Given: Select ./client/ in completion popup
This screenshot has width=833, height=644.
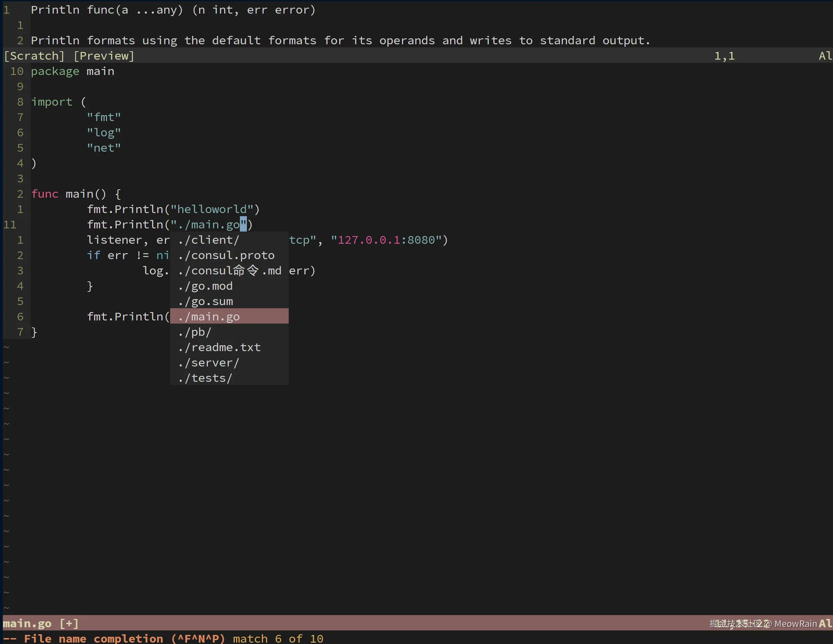Looking at the screenshot, I should [x=209, y=240].
